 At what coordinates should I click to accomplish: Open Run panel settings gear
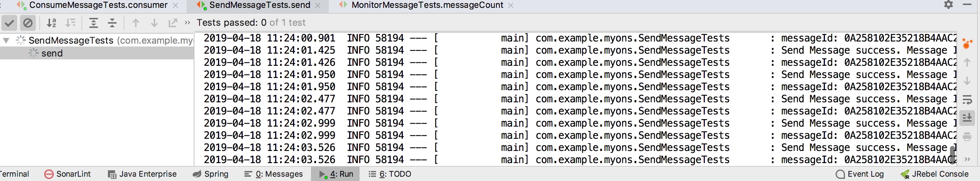coord(949,5)
